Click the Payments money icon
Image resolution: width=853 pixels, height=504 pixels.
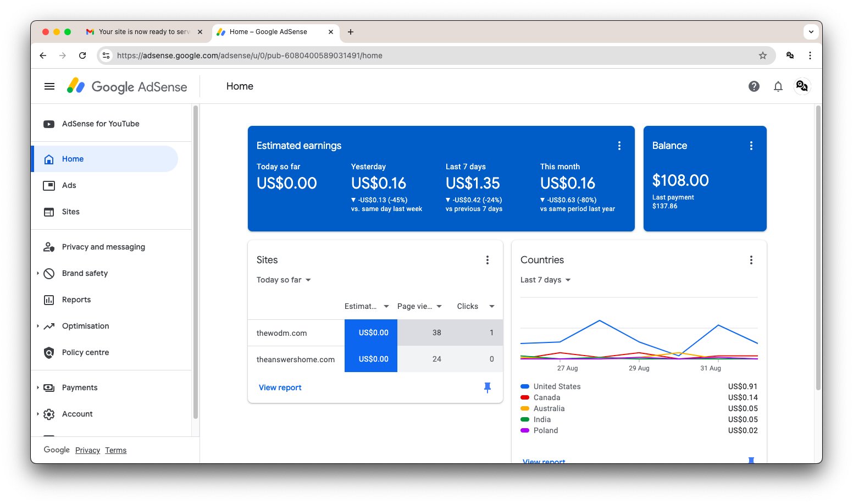tap(49, 388)
